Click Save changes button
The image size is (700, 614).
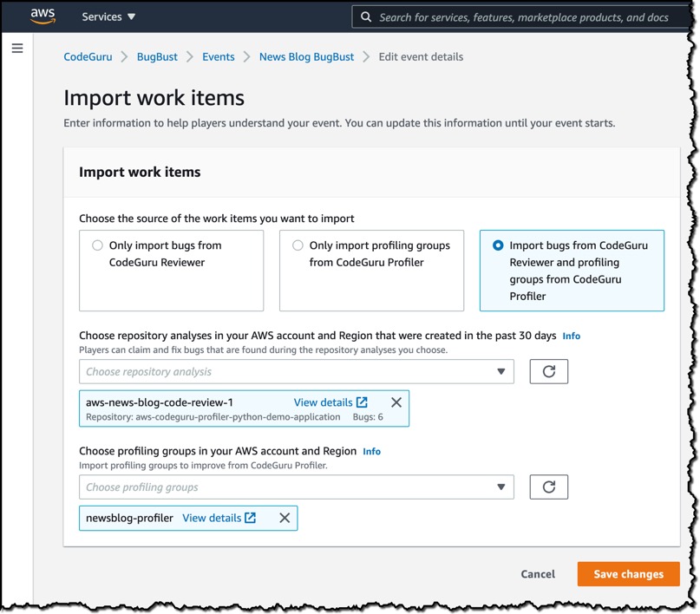pyautogui.click(x=628, y=574)
